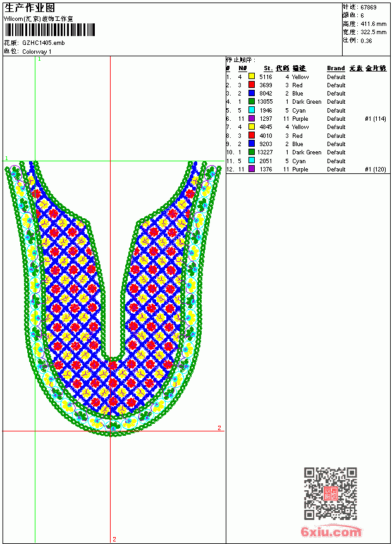The height and width of the screenshot is (544, 392).
Task: Select the width value 322.5 mm
Action: pyautogui.click(x=373, y=32)
